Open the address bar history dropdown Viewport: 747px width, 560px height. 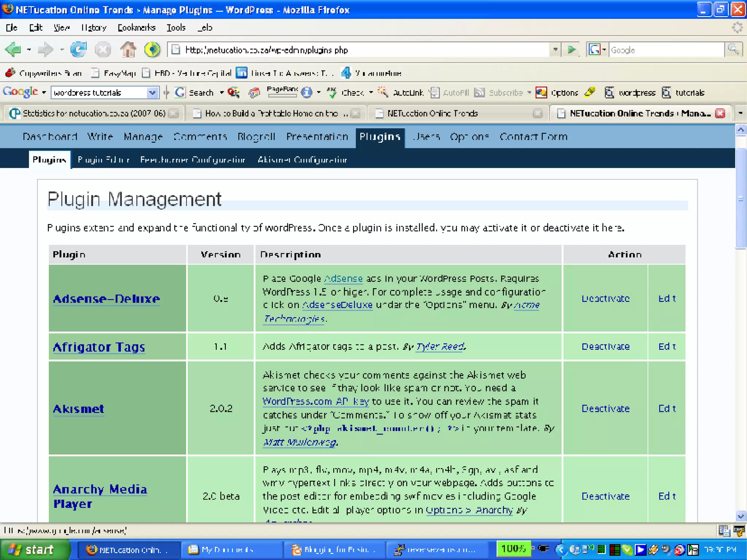[x=555, y=49]
